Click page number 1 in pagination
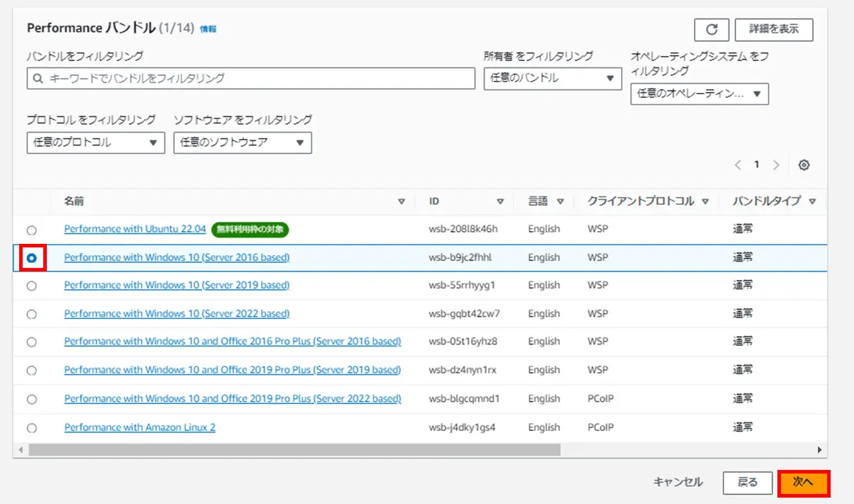Viewport: 854px width, 504px height. click(x=757, y=164)
